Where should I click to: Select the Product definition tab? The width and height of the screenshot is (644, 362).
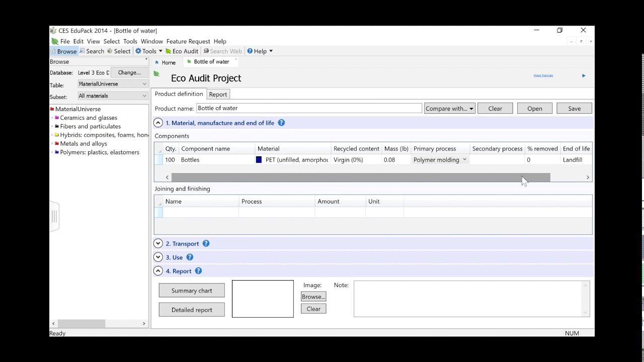coord(179,94)
